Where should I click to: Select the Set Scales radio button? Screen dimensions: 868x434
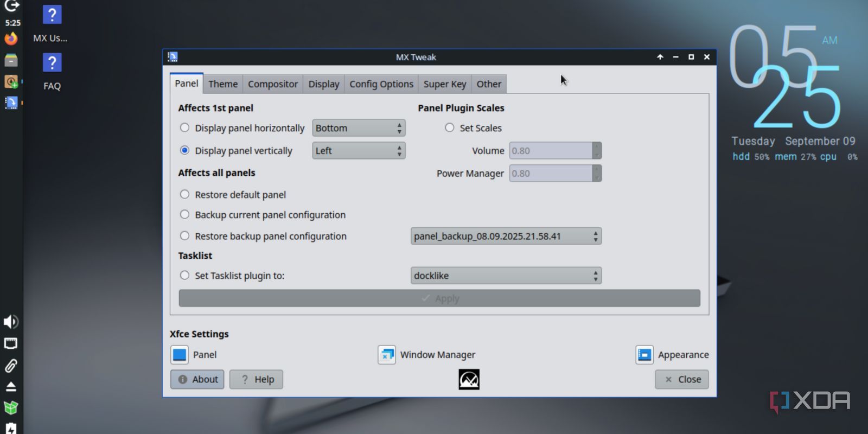coord(449,127)
